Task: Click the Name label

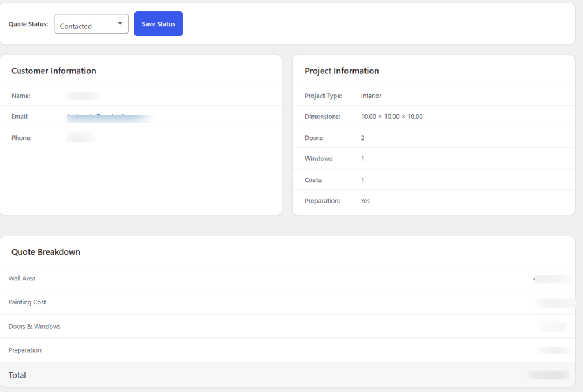Action: tap(21, 96)
